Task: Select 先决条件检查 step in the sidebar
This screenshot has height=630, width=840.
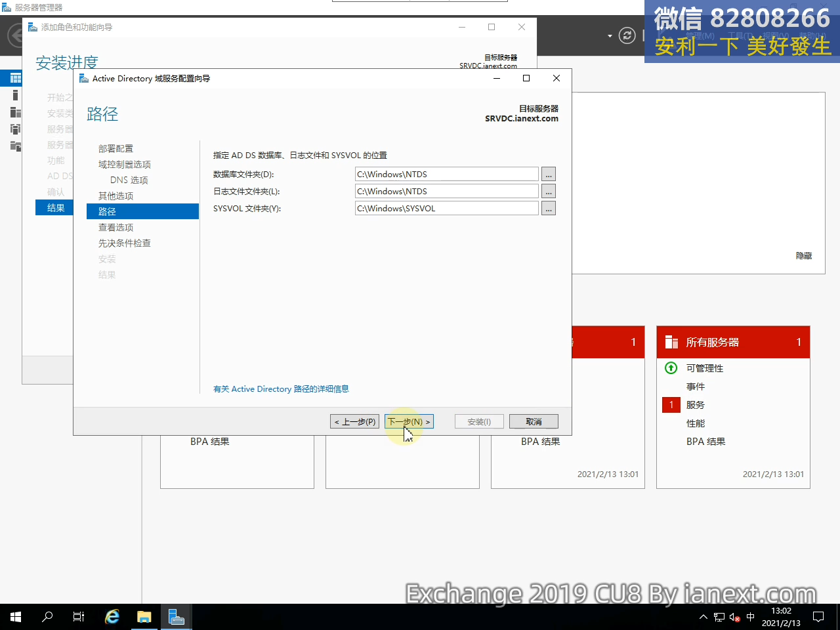Action: click(125, 243)
